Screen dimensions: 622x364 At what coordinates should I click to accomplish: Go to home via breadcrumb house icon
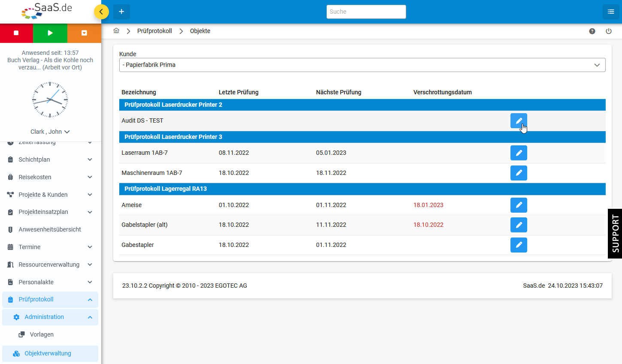pyautogui.click(x=116, y=31)
